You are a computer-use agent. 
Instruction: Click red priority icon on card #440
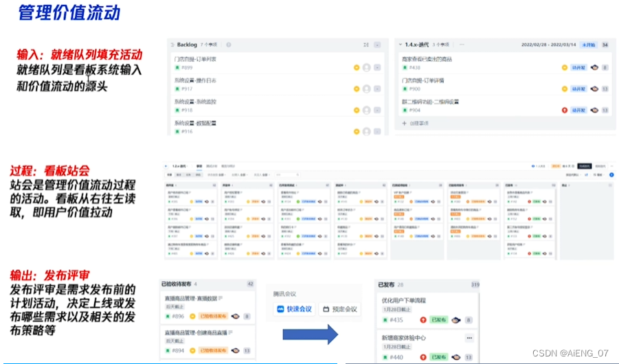click(x=423, y=357)
